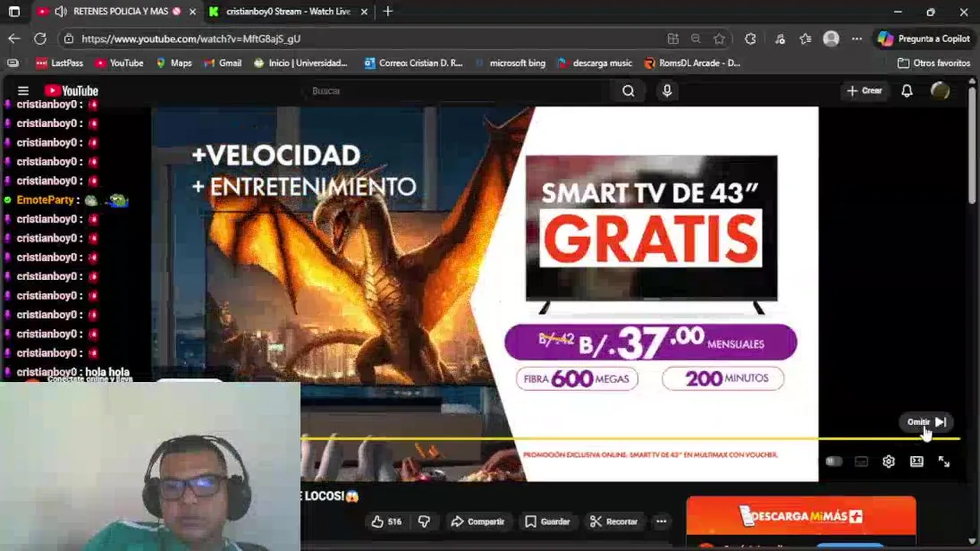Click the YouTube logo
This screenshot has height=551, width=980.
pyautogui.click(x=71, y=90)
